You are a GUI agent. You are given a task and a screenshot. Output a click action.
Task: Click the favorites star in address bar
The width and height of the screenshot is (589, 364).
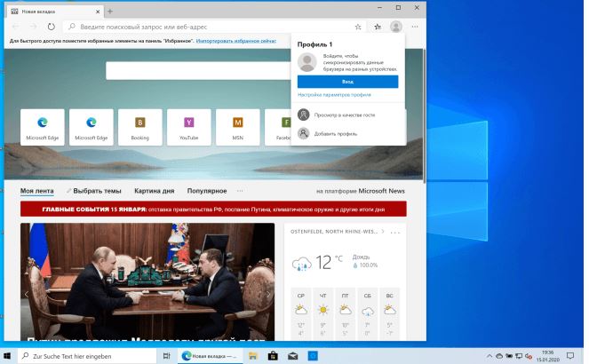[x=358, y=27]
